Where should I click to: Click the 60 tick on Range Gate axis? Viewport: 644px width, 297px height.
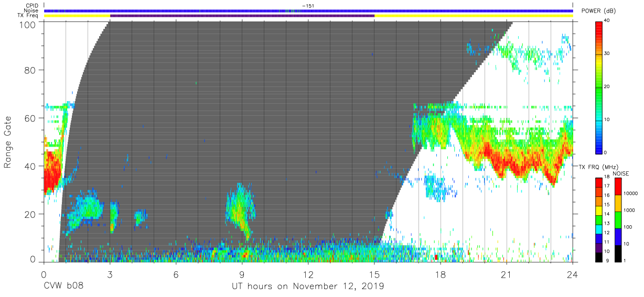[x=31, y=118]
